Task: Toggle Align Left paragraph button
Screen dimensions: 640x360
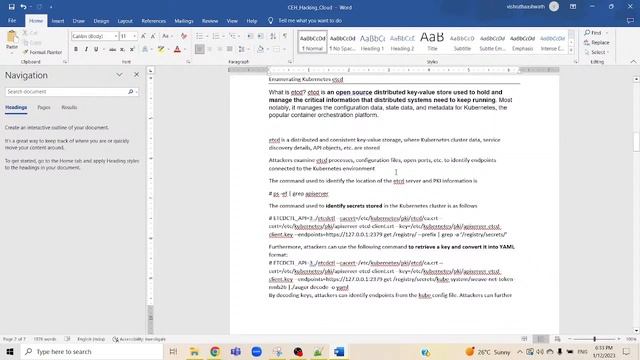Action: pyautogui.click(x=199, y=49)
